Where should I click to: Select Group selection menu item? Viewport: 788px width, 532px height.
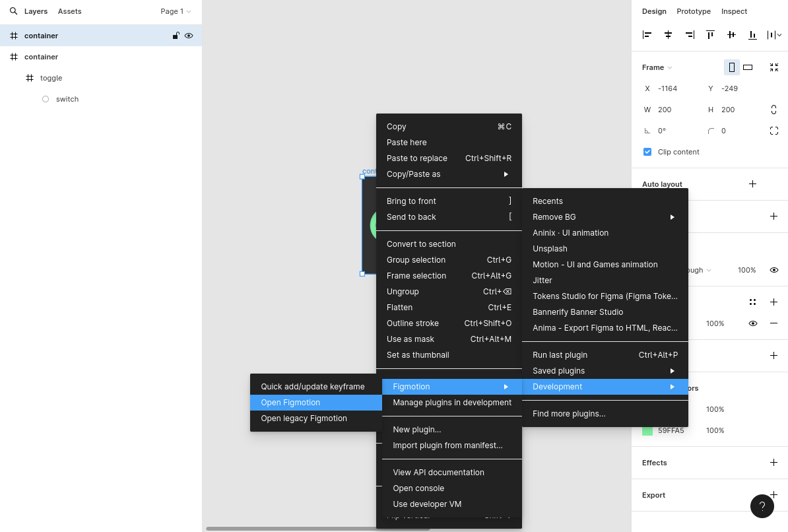coord(449,260)
